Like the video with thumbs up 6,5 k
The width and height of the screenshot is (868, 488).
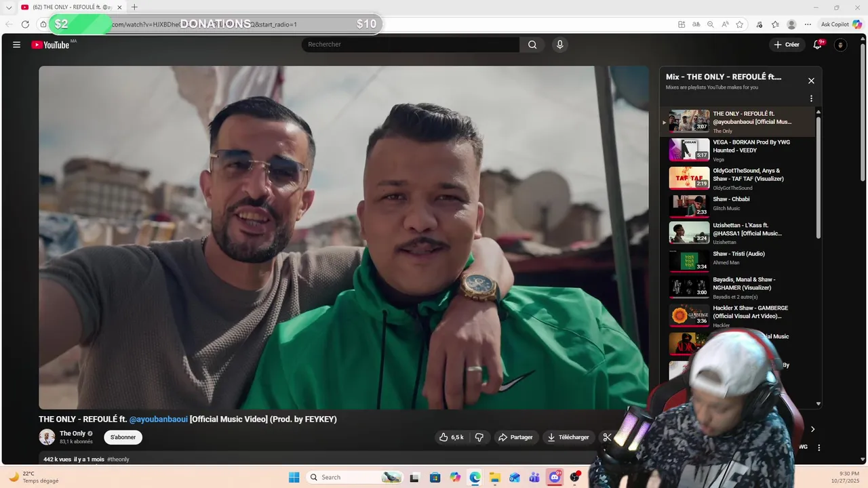(452, 437)
